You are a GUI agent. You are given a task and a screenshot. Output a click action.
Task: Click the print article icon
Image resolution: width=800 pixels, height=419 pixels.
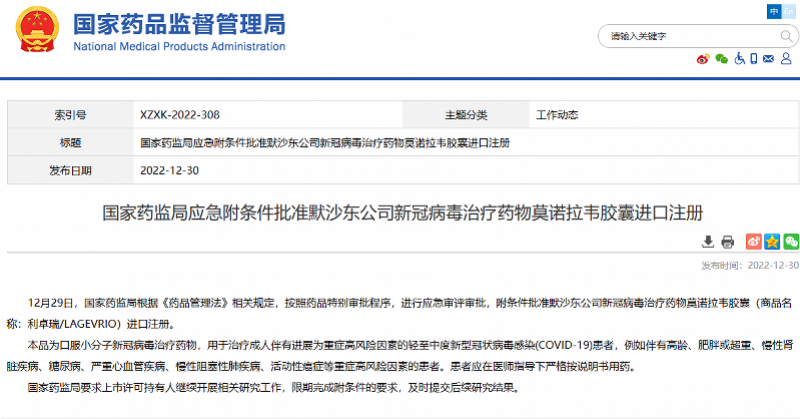click(728, 241)
